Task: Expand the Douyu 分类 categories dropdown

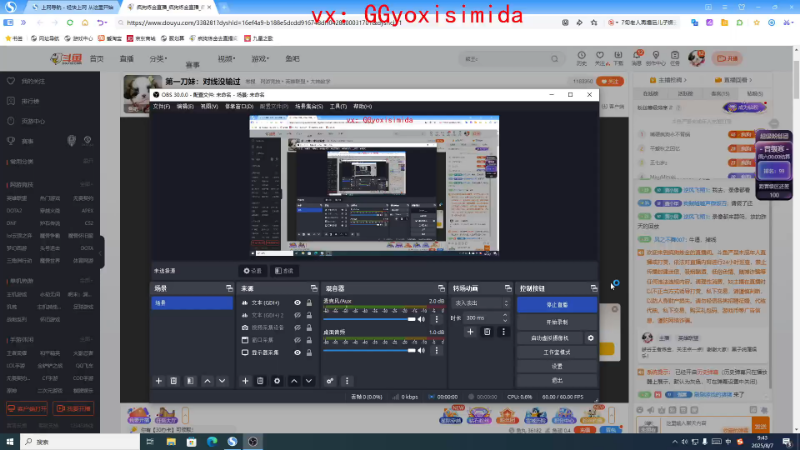Action: (x=159, y=59)
